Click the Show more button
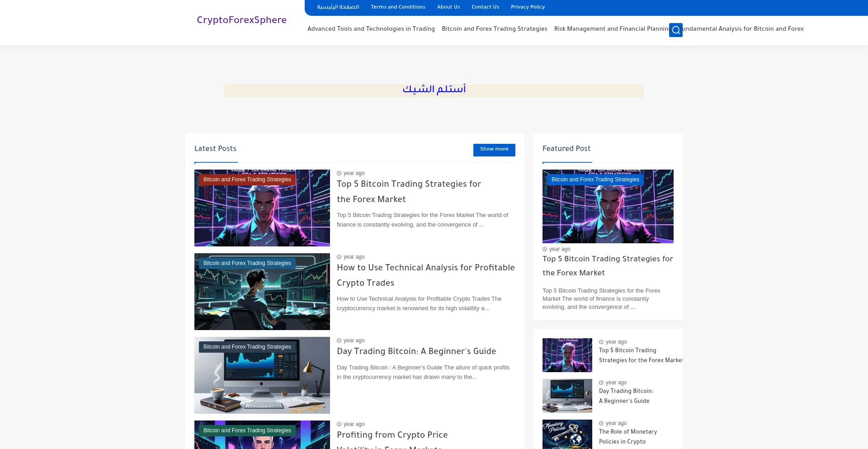 click(x=494, y=150)
